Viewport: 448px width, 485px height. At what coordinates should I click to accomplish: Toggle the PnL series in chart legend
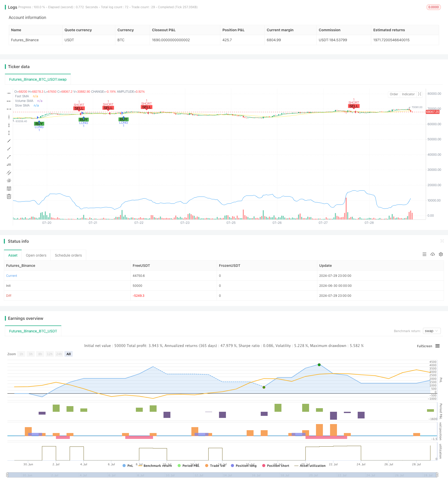(128, 466)
